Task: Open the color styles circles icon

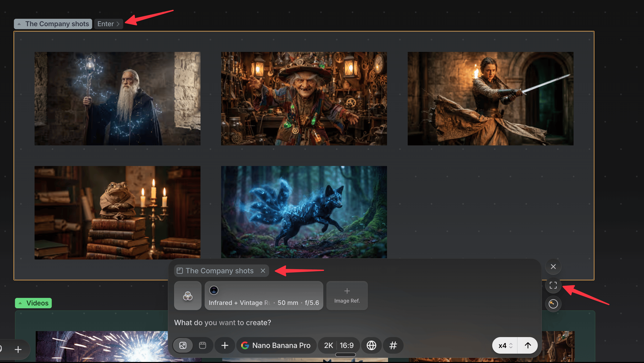Action: coord(188,296)
